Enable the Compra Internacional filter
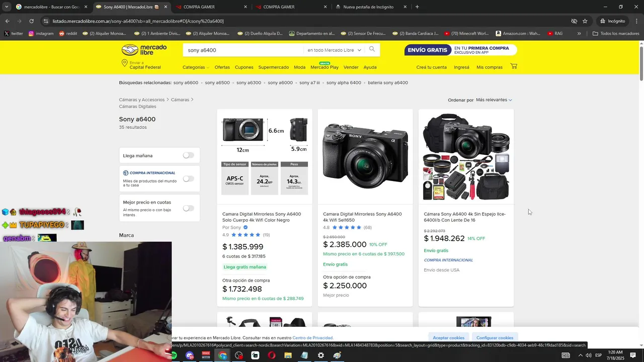 188,178
